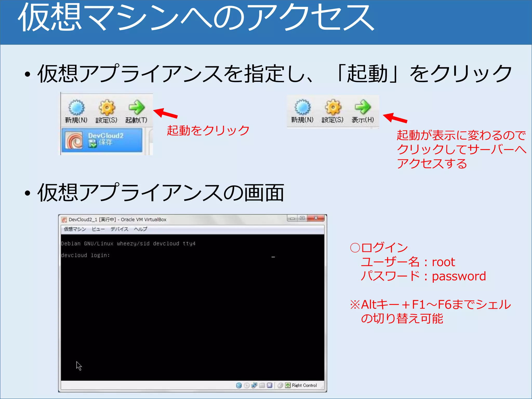
Task: Minimize the DevCloud2_1 VirtualBox window
Action: (292, 218)
